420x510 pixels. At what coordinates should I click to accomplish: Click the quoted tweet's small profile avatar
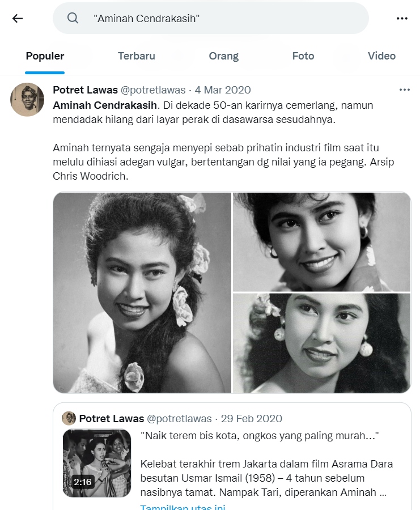(69, 419)
